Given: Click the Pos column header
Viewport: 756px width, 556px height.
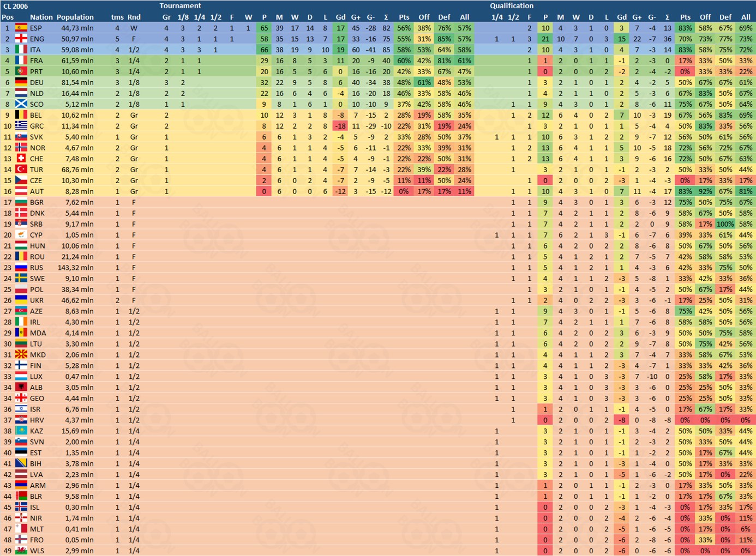Looking at the screenshot, I should coord(8,17).
